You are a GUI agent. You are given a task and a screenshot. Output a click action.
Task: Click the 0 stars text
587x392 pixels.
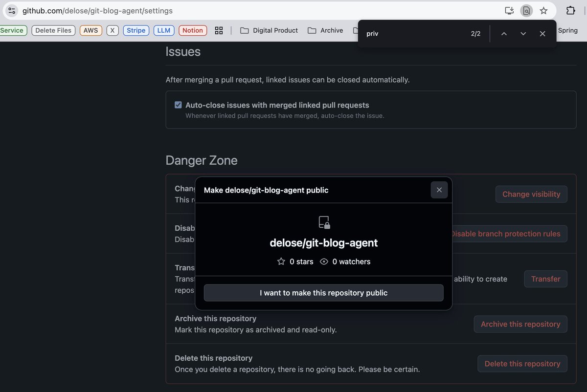301,261
